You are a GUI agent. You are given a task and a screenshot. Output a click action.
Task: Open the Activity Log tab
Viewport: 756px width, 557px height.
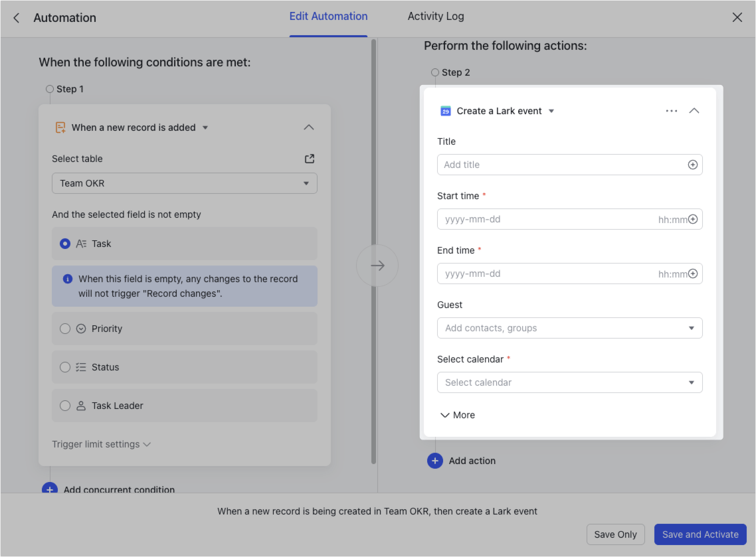click(435, 17)
